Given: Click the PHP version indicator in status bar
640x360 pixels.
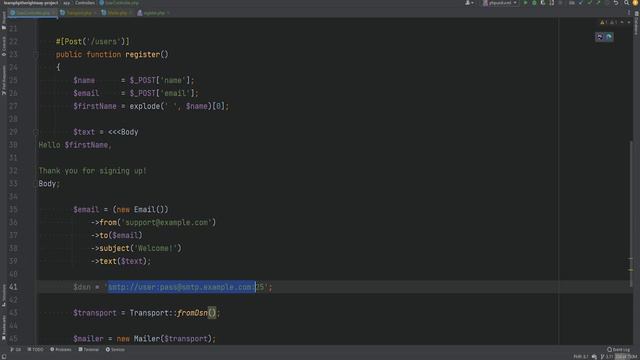Looking at the screenshot, I should click(581, 356).
